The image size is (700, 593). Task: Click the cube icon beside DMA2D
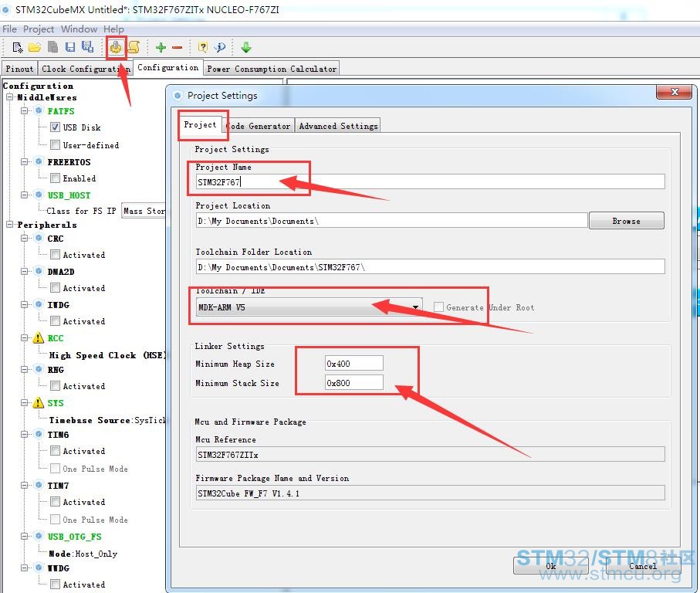point(39,271)
